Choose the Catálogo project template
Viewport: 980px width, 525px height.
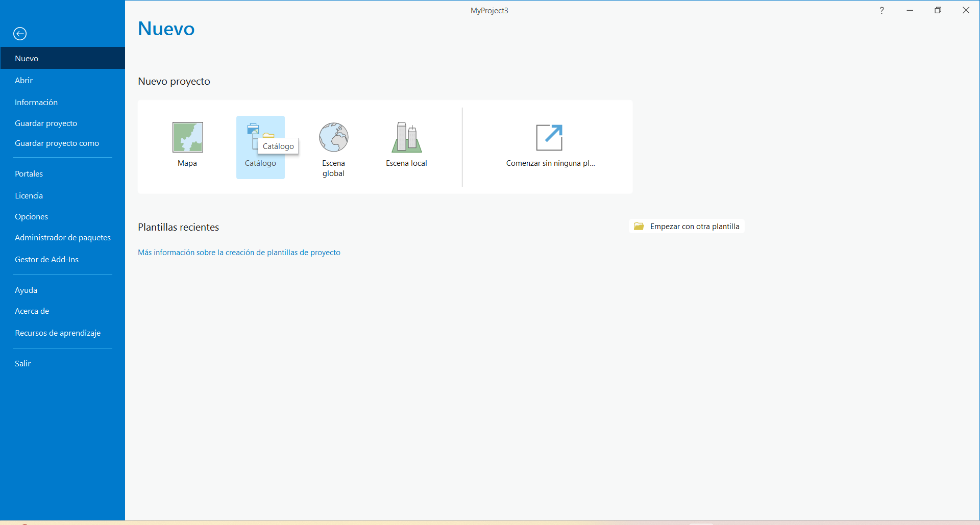click(253, 136)
